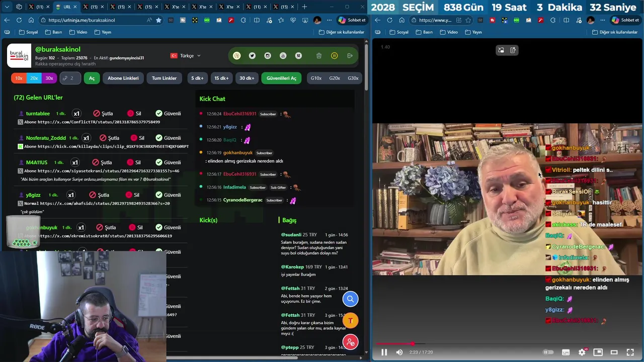Image resolution: width=644 pixels, height=362 pixels.
Task: Filter links older than 15 dk+
Action: [221, 78]
